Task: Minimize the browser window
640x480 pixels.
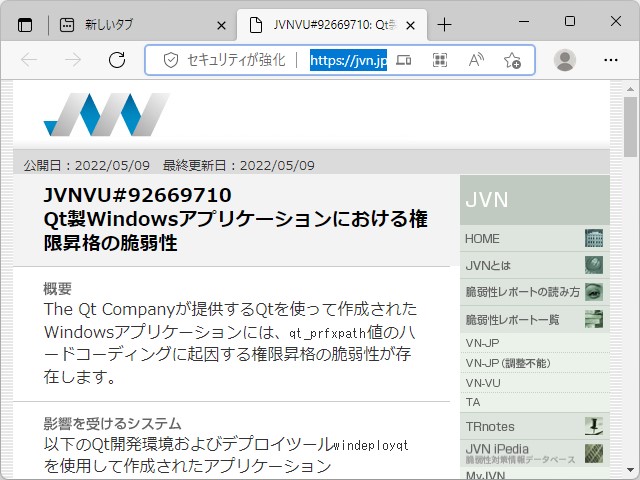Action: tap(524, 21)
